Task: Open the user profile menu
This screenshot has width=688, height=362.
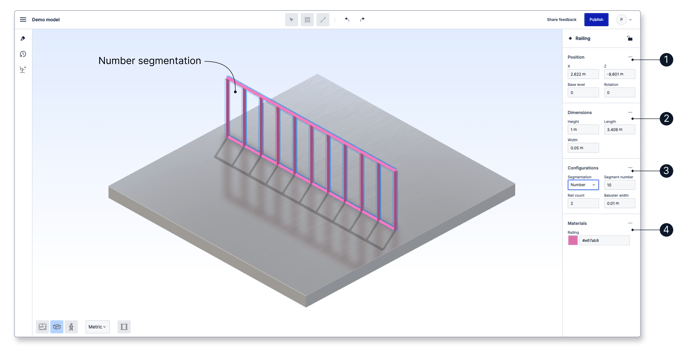Action: point(624,20)
